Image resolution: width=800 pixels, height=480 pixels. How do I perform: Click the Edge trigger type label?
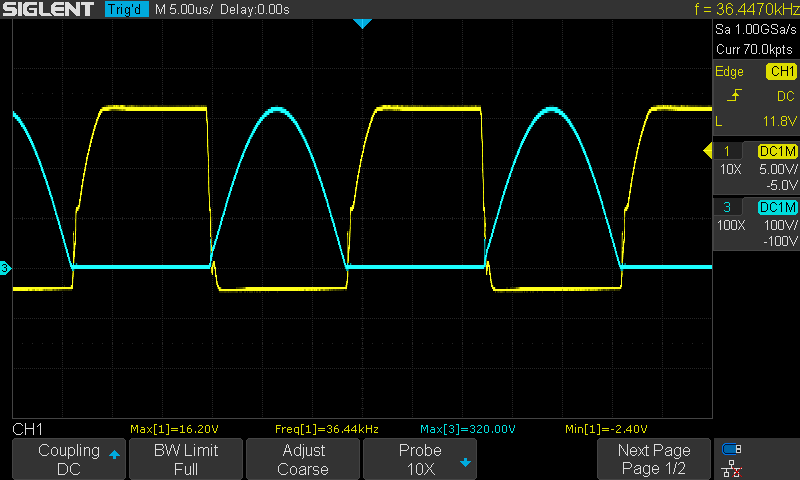click(729, 72)
